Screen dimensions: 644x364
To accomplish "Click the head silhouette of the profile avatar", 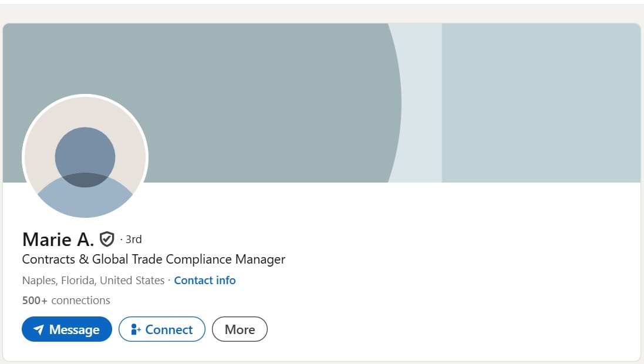I will tap(85, 157).
